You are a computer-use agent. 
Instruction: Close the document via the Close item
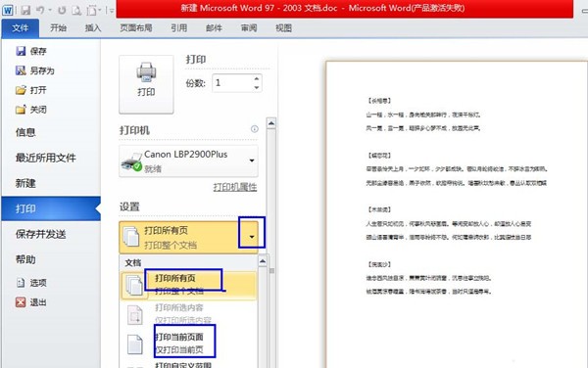(31, 110)
